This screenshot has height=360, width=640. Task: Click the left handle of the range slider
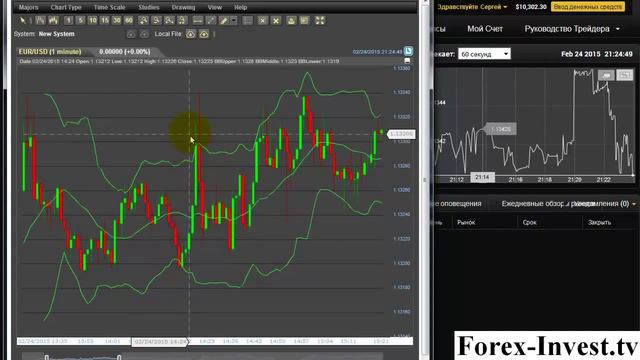(x=47, y=358)
